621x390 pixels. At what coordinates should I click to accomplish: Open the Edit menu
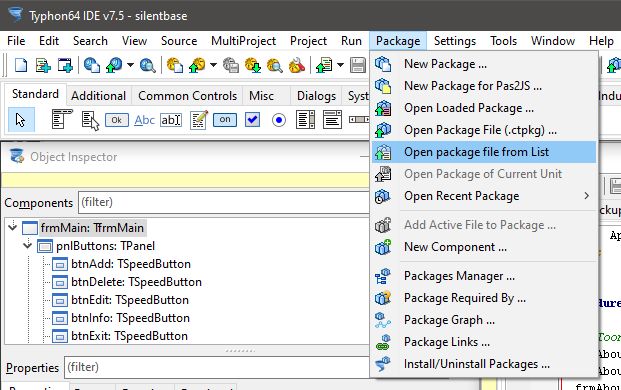(49, 41)
